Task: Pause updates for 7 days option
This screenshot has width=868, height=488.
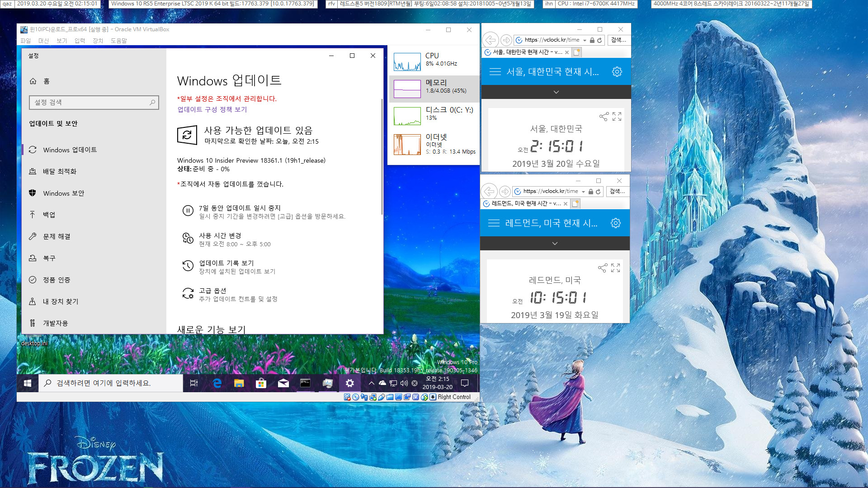Action: pos(264,212)
